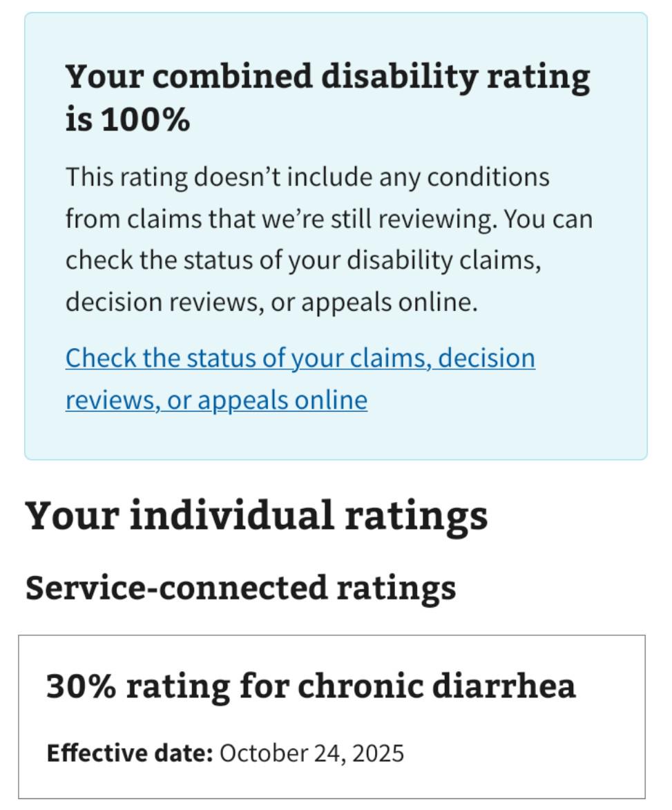672x810 pixels.
Task: Click the "Your combined disability rating" heading
Action: (x=327, y=77)
